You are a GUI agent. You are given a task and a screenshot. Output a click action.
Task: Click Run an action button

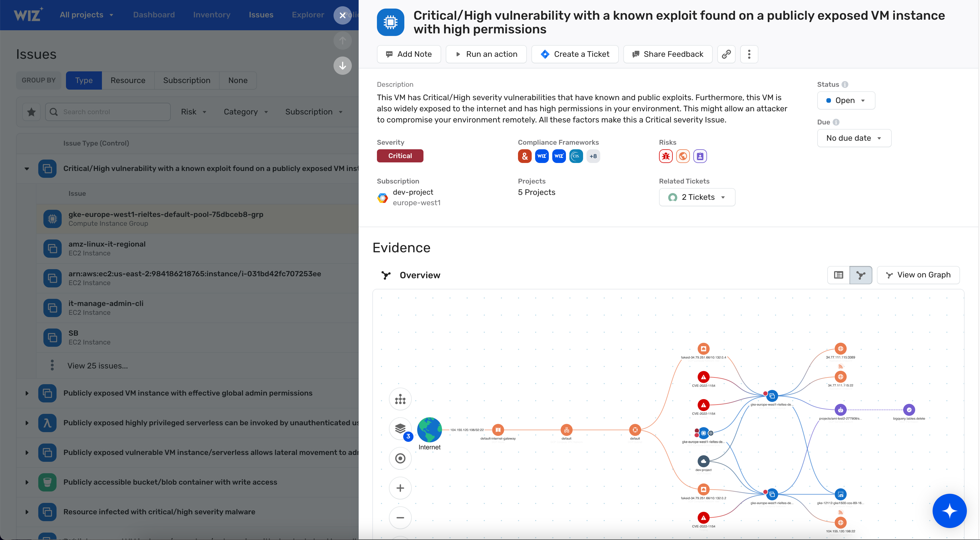[x=486, y=54]
